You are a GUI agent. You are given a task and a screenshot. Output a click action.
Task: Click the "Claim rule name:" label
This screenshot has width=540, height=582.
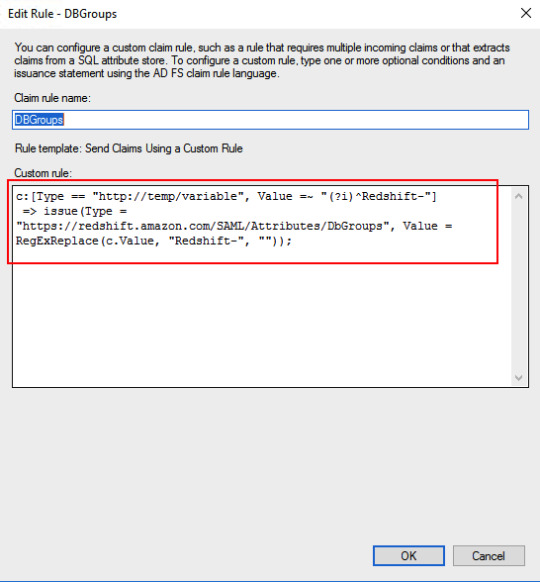tap(52, 98)
